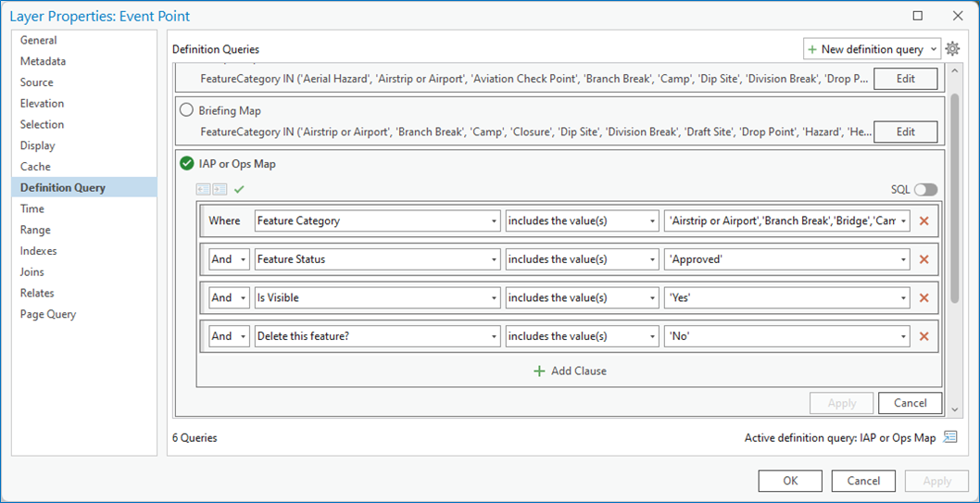This screenshot has height=503, width=980.
Task: Open the 'Approved' values dropdown
Action: click(x=902, y=260)
